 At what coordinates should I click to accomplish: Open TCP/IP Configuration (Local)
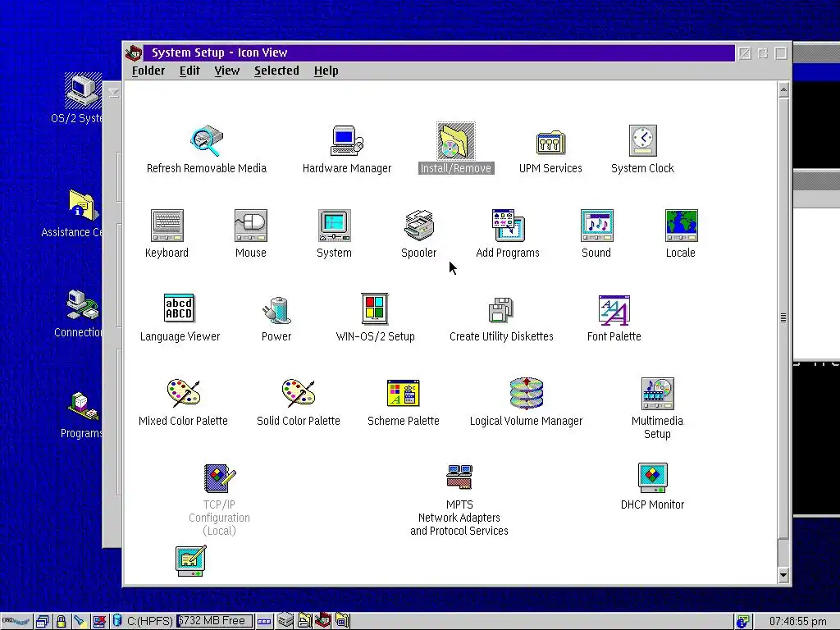click(219, 478)
